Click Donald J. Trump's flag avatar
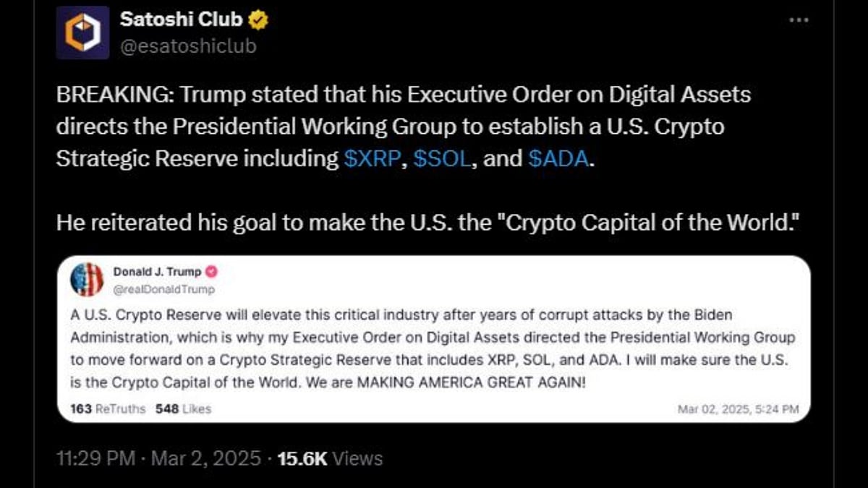Image resolution: width=868 pixels, height=488 pixels. coord(87,281)
